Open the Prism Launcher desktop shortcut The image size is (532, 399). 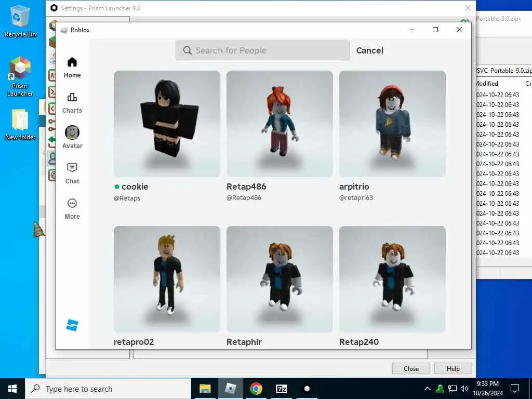click(x=20, y=76)
